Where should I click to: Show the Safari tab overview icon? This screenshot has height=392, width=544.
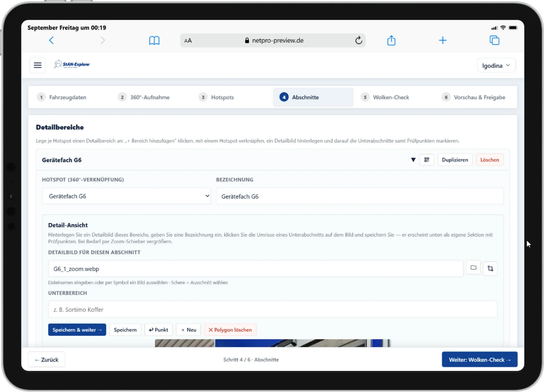(494, 40)
